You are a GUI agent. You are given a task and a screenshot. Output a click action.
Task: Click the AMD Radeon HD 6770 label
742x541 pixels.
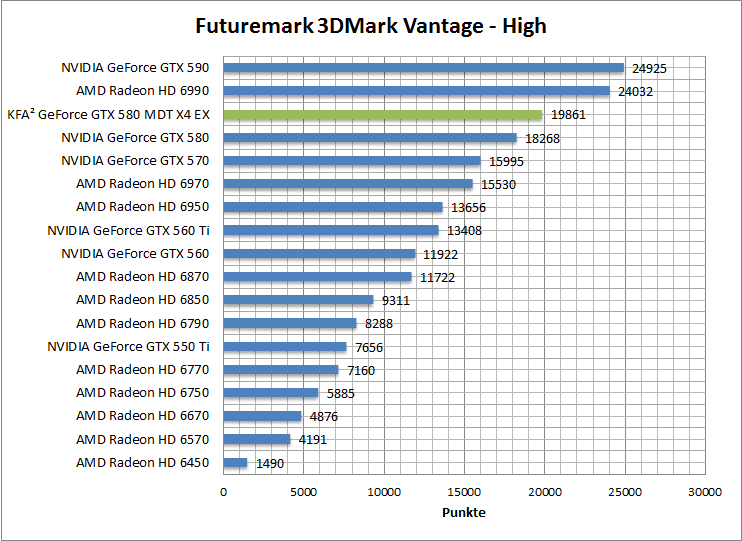(x=142, y=369)
